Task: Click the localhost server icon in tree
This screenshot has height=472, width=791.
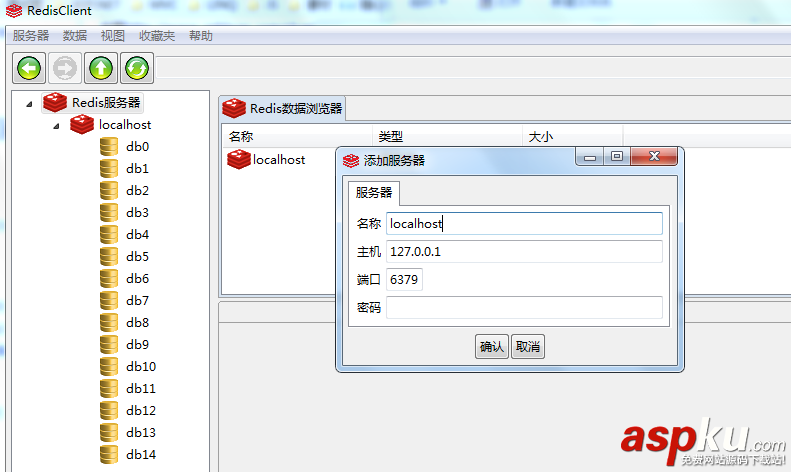Action: 82,125
